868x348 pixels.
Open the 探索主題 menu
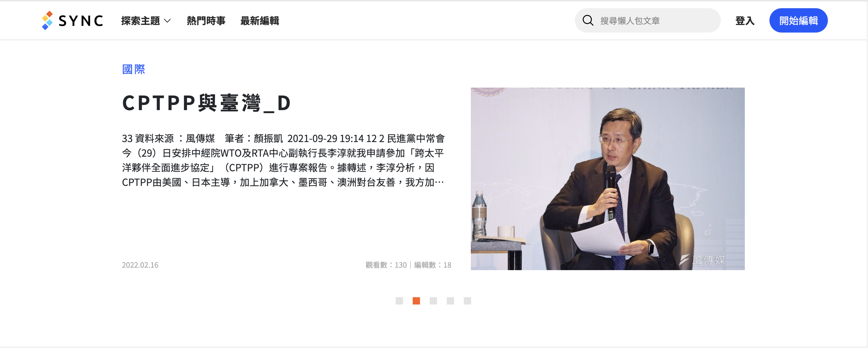(146, 21)
